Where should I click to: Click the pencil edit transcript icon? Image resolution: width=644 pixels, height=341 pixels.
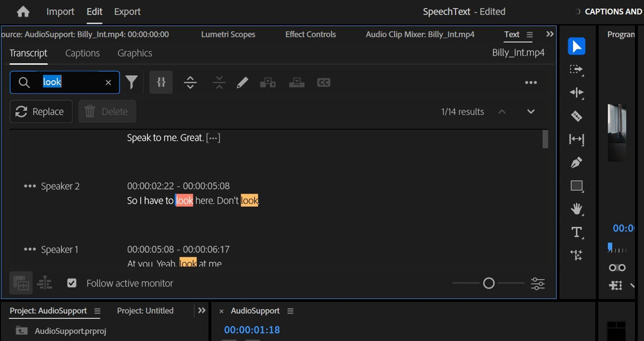pyautogui.click(x=242, y=83)
